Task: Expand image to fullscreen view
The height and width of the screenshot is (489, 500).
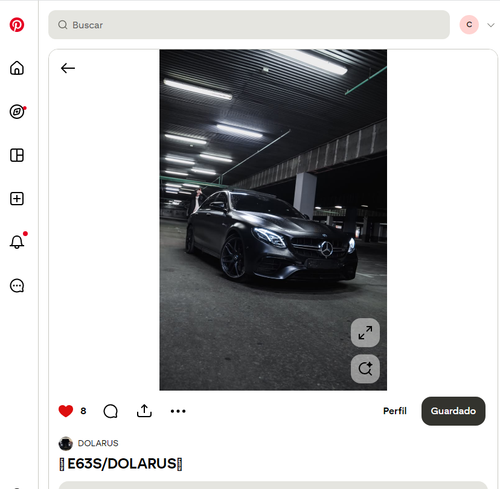Action: pos(365,333)
